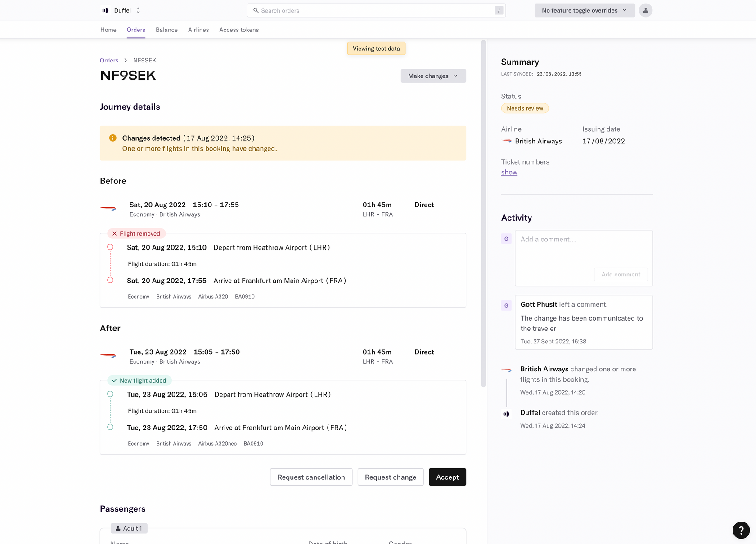Open the help question mark button

[741, 530]
